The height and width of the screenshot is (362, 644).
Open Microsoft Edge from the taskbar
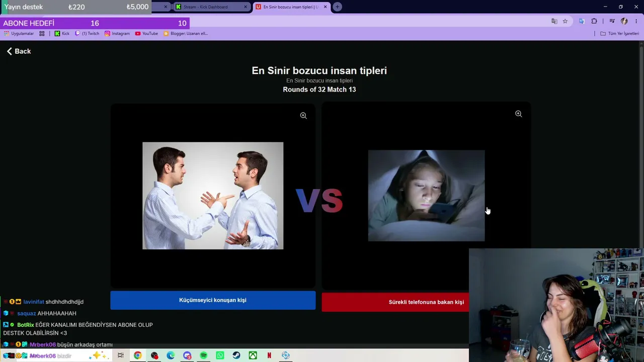click(x=171, y=355)
